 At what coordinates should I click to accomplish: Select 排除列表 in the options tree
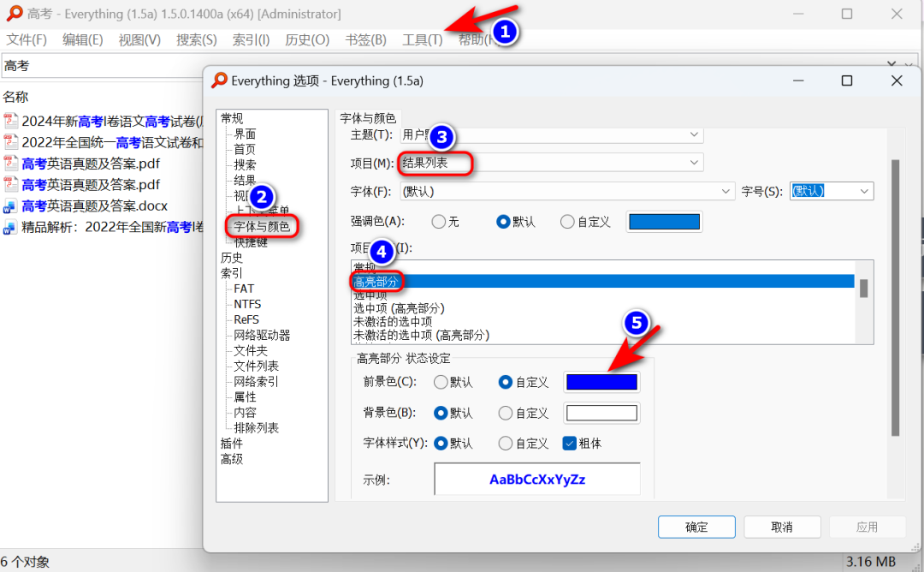coord(256,428)
